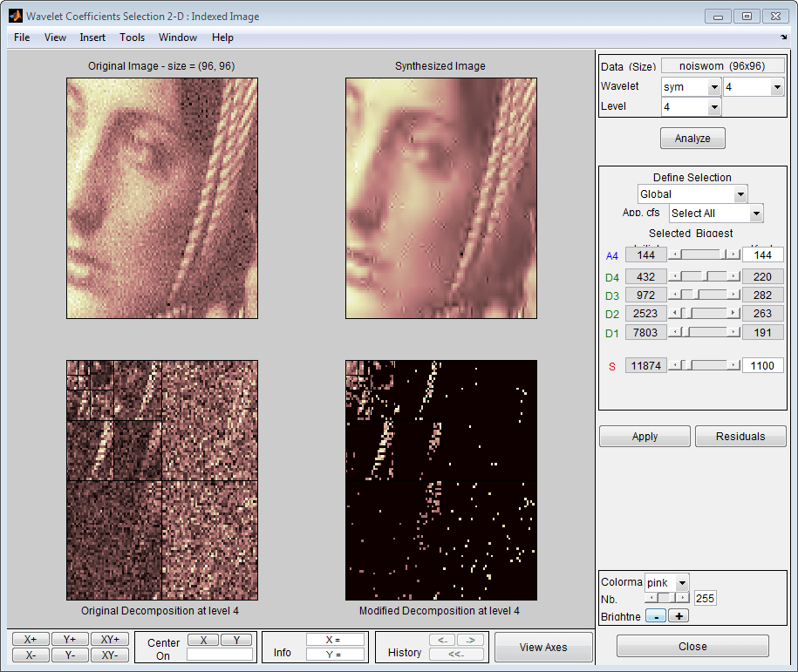Click the S total coefficients input field

pos(762,366)
